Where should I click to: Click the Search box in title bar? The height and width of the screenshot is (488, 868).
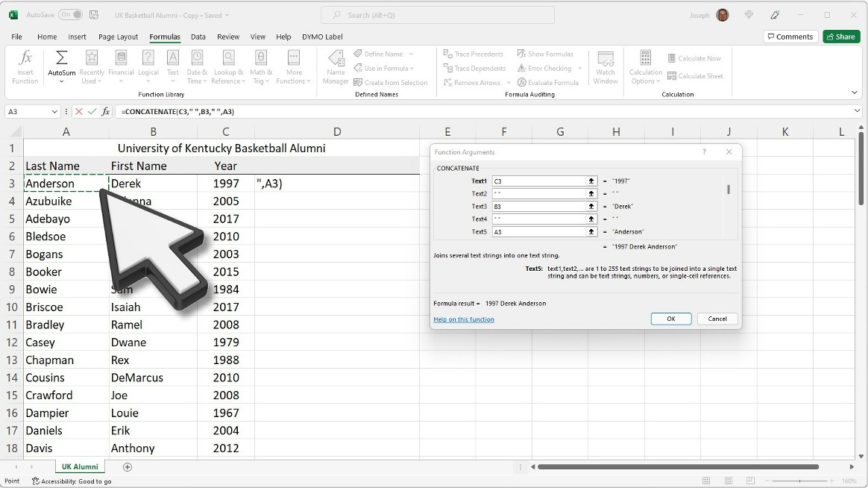coord(437,15)
